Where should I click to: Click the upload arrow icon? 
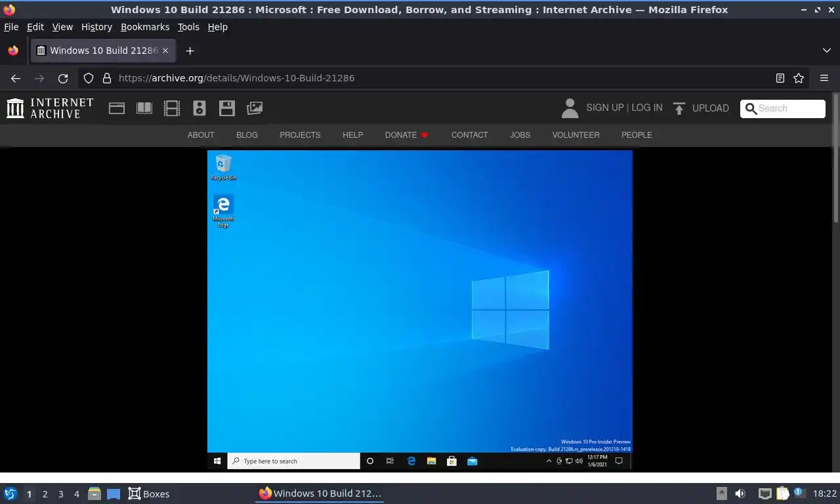tap(679, 108)
